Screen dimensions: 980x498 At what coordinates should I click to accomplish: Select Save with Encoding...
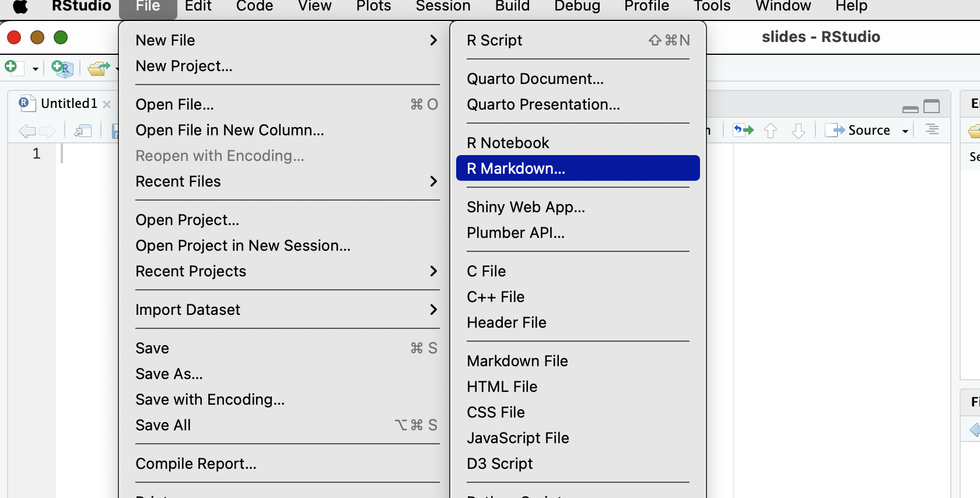point(287,399)
